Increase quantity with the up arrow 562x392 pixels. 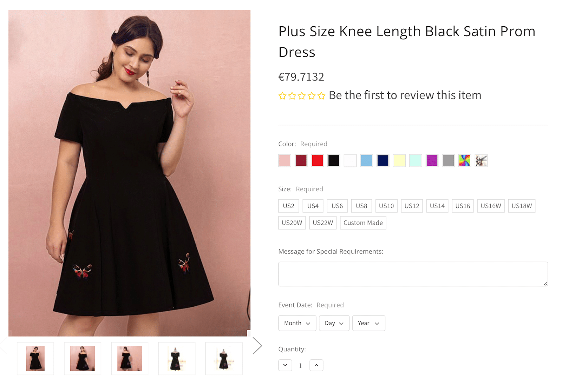coord(316,365)
